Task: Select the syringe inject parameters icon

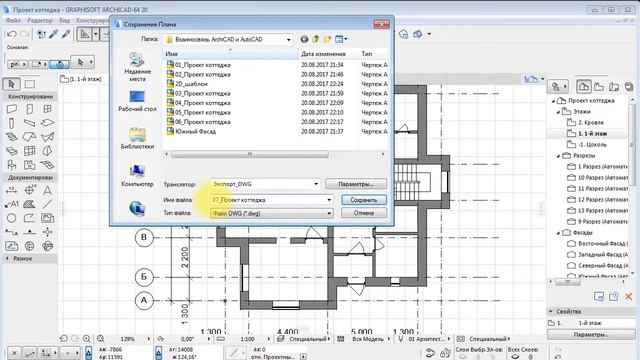Action: click(x=66, y=34)
